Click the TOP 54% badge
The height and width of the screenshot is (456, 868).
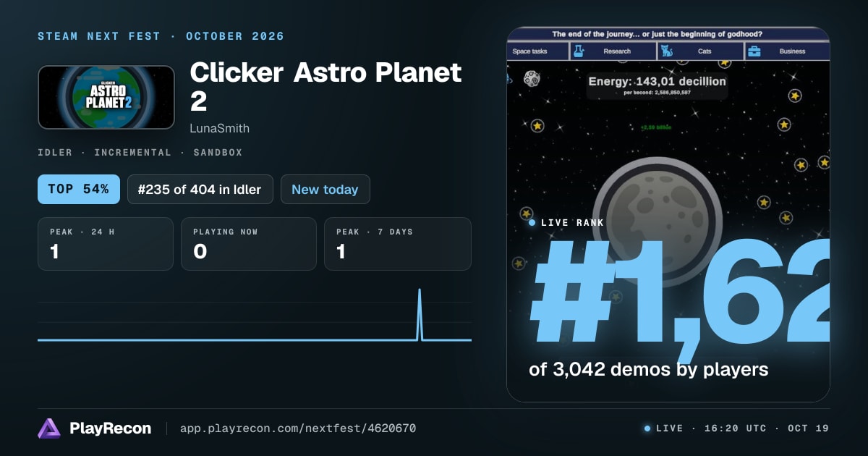(78, 189)
